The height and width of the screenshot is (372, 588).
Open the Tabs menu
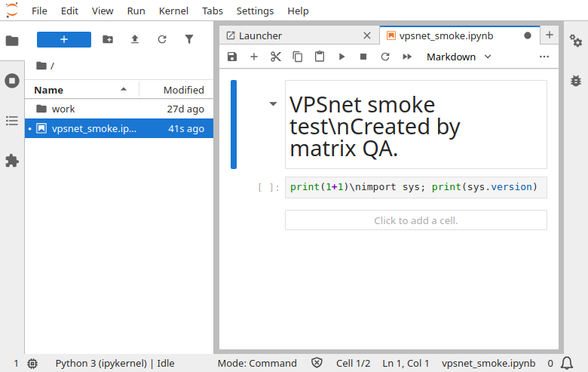point(213,11)
